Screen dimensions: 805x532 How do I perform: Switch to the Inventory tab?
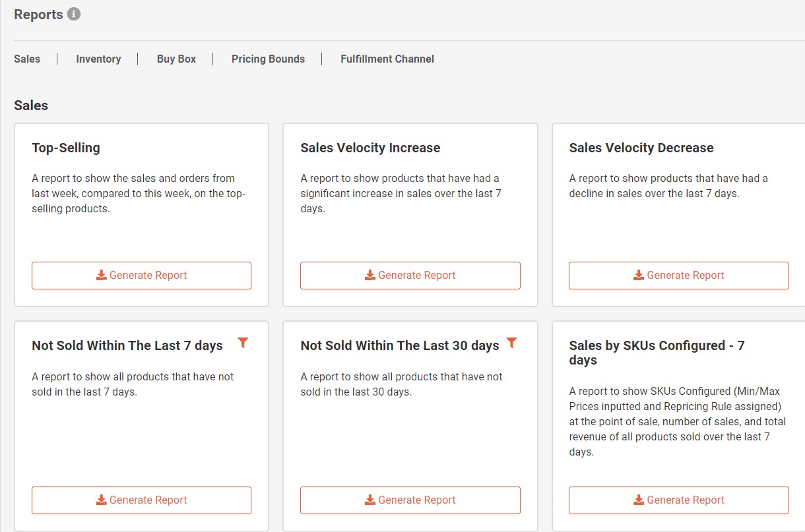98,59
